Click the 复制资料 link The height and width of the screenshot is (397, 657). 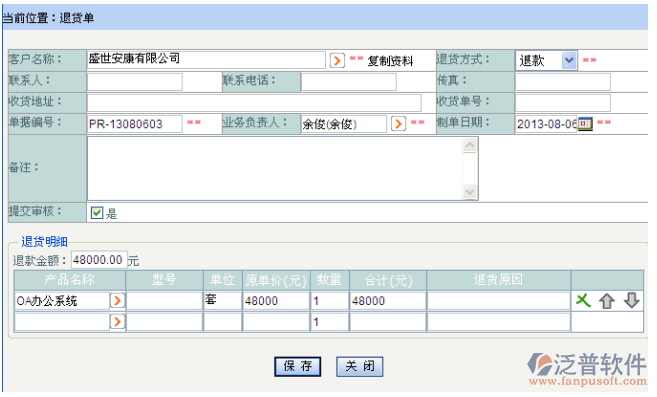[390, 61]
